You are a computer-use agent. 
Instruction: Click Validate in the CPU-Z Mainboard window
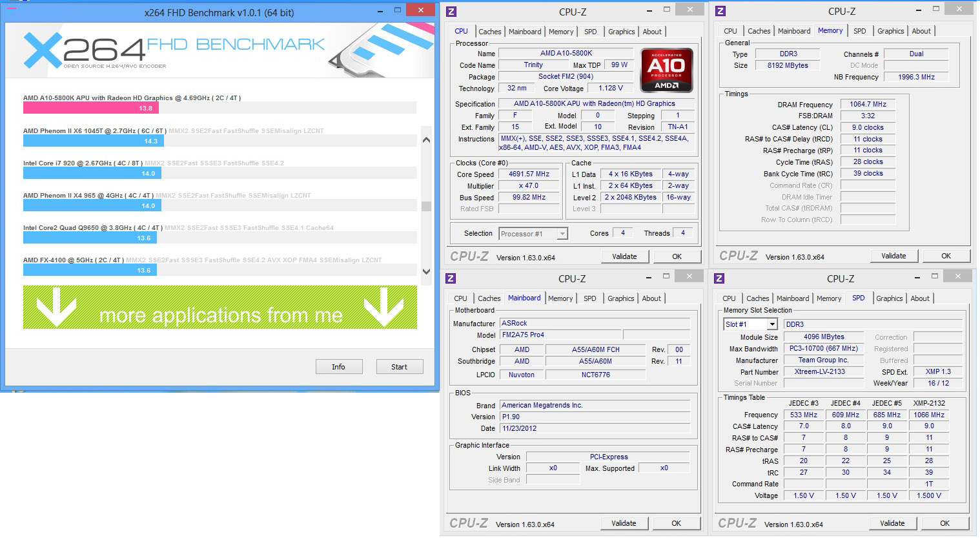[x=624, y=523]
